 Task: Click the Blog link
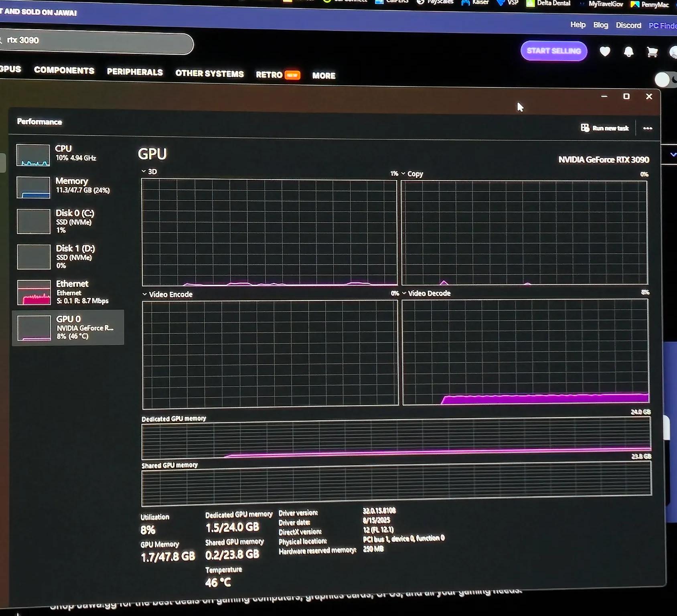pyautogui.click(x=600, y=25)
